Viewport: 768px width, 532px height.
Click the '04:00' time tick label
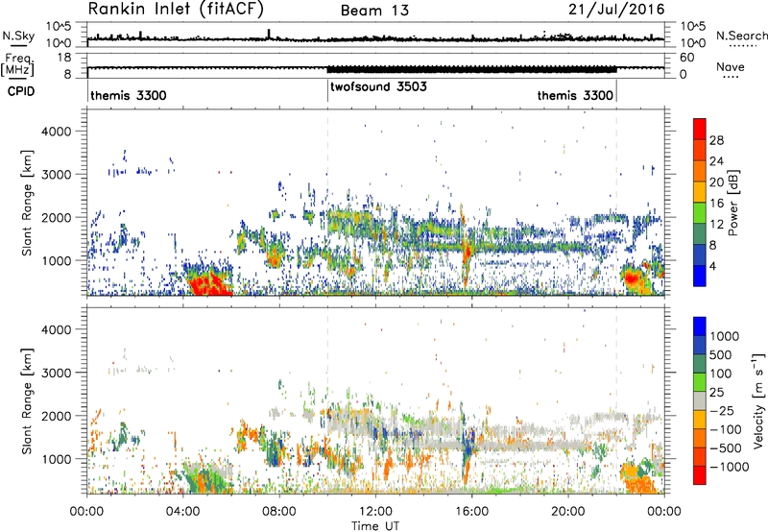pyautogui.click(x=183, y=512)
